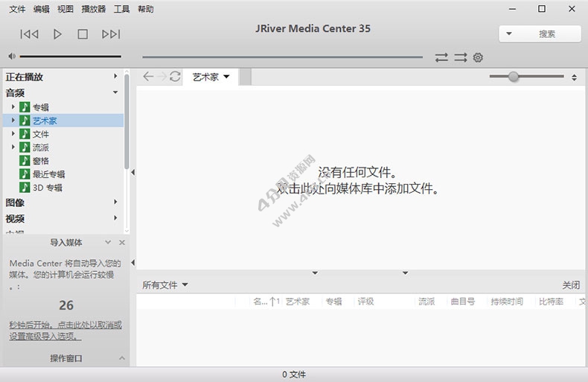Sort by 艺术家 column header

(x=298, y=302)
